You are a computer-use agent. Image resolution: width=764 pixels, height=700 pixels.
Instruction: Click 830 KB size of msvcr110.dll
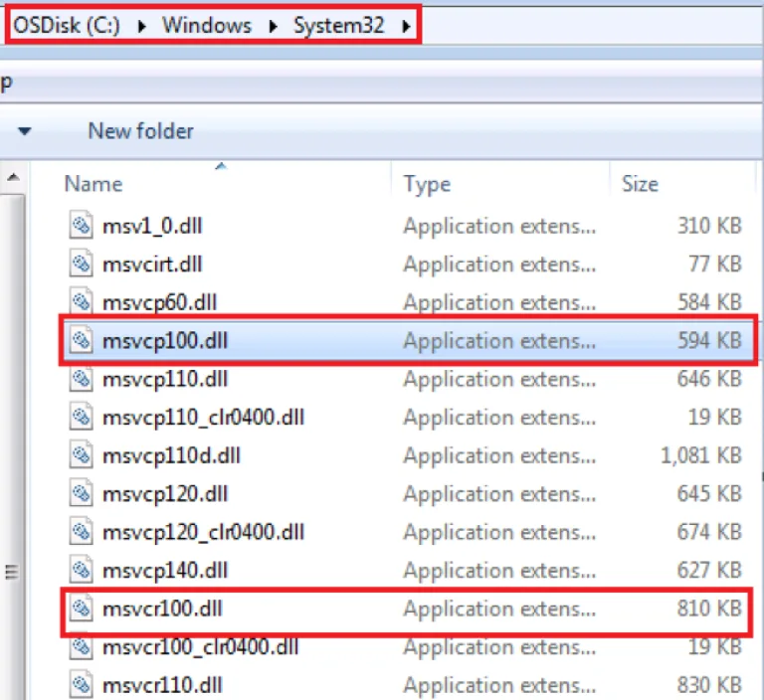click(x=709, y=685)
